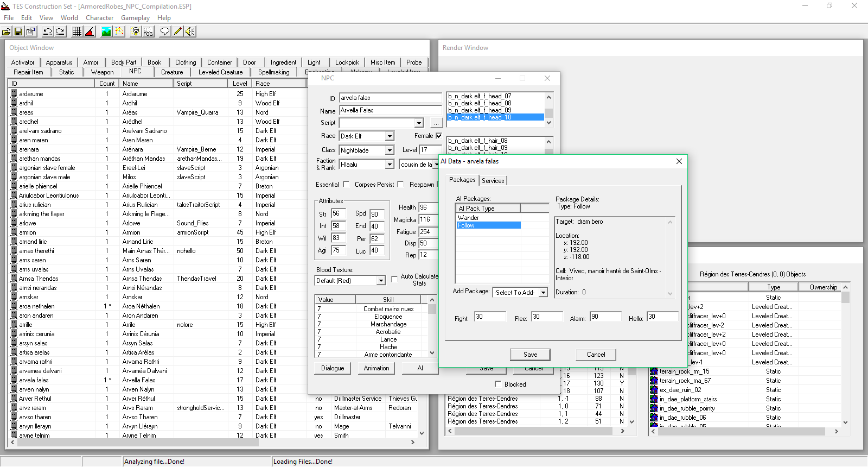The image size is (868, 467).
Task: Toggle grid snap toolbar icon
Action: (77, 31)
